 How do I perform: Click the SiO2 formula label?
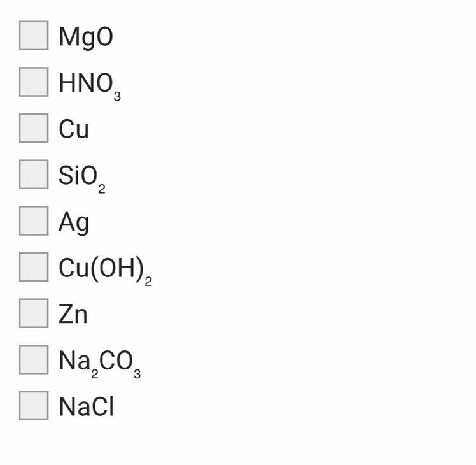82,178
